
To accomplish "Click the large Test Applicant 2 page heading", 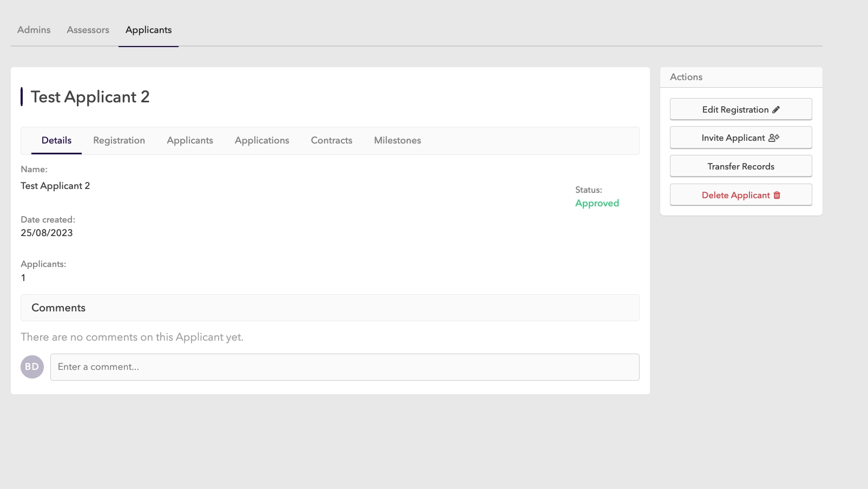I will click(x=90, y=97).
